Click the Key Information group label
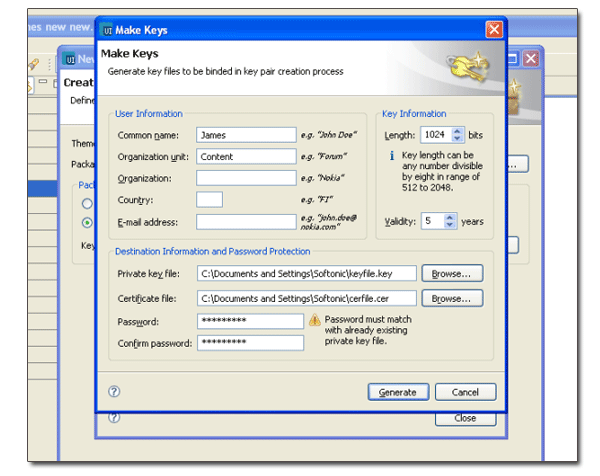 (x=414, y=114)
